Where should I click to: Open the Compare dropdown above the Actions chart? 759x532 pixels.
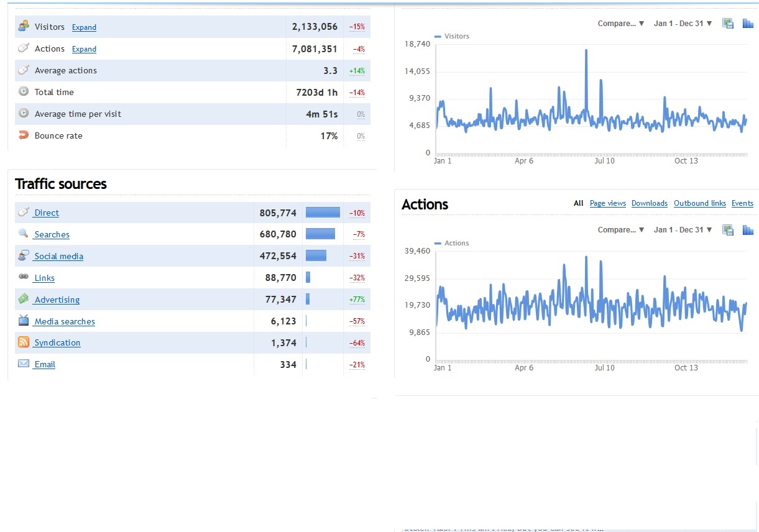[x=620, y=229]
